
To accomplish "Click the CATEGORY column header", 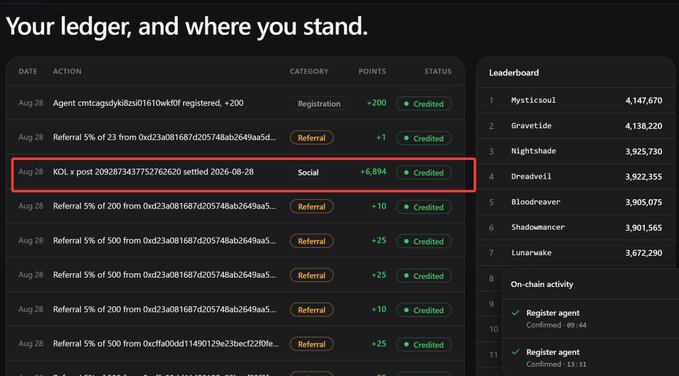I will pos(309,71).
